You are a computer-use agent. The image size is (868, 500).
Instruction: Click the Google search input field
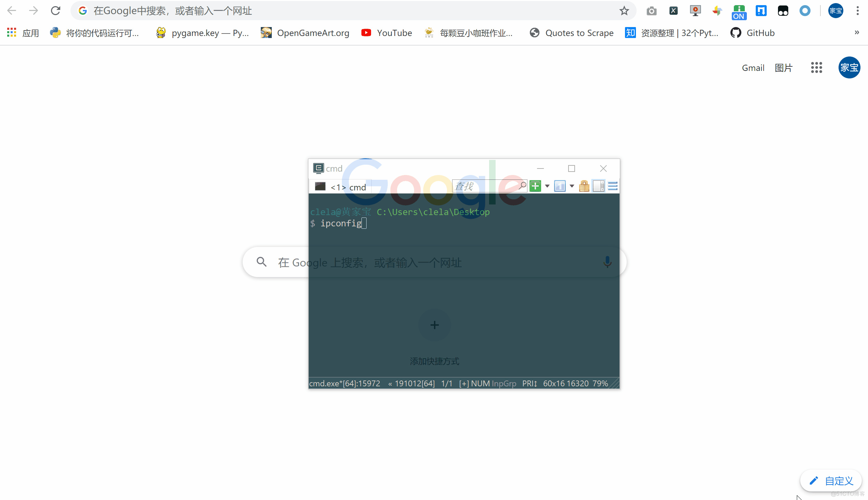pyautogui.click(x=434, y=262)
